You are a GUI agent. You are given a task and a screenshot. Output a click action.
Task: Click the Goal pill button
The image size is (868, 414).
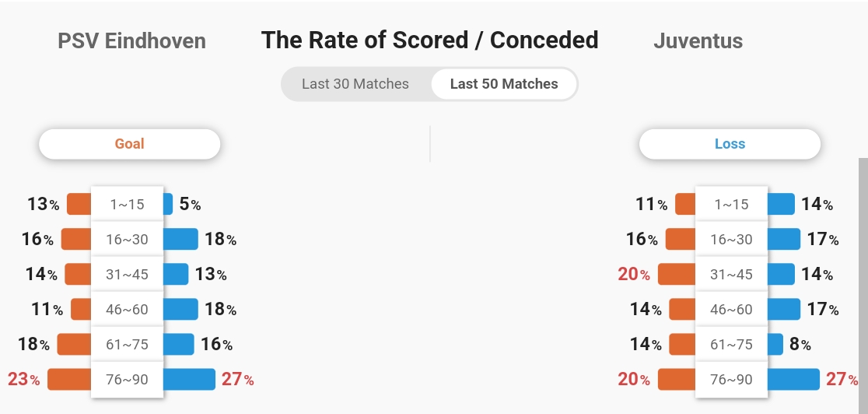pos(130,144)
